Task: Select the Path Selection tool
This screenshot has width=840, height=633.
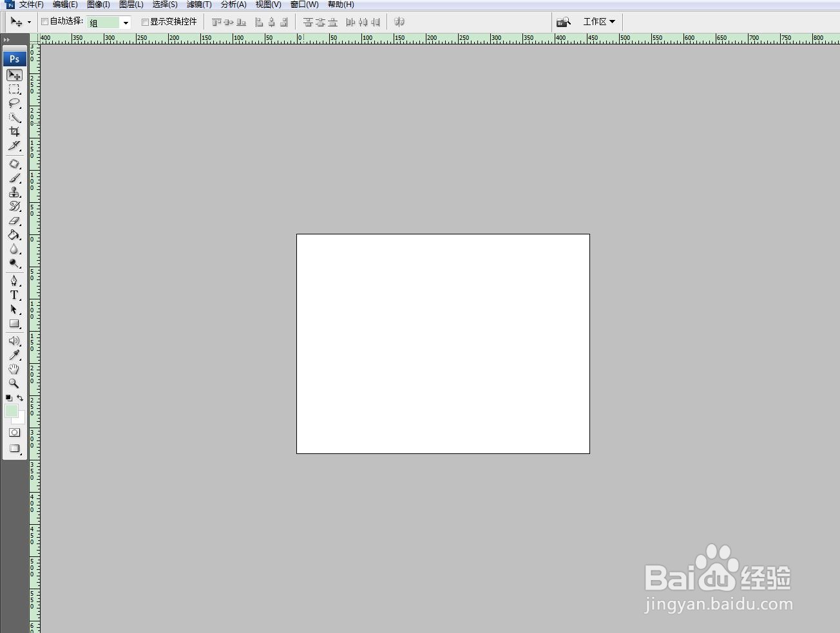Action: point(14,309)
